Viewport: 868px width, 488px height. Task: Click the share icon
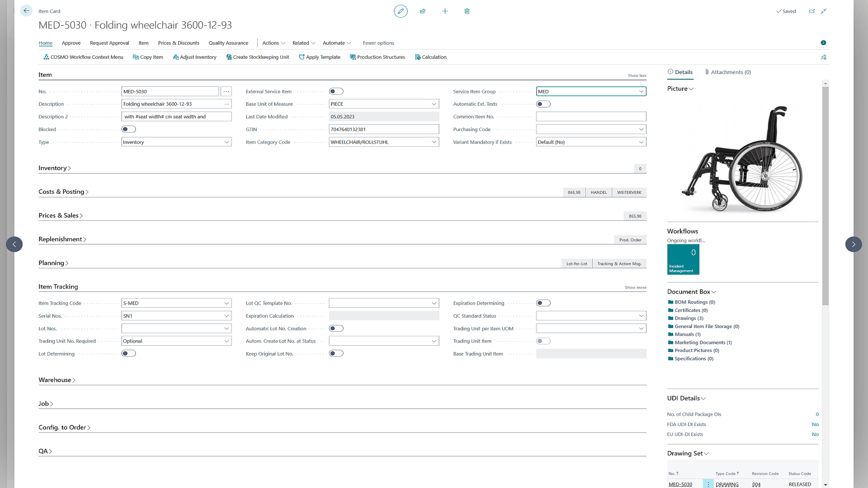pos(423,11)
